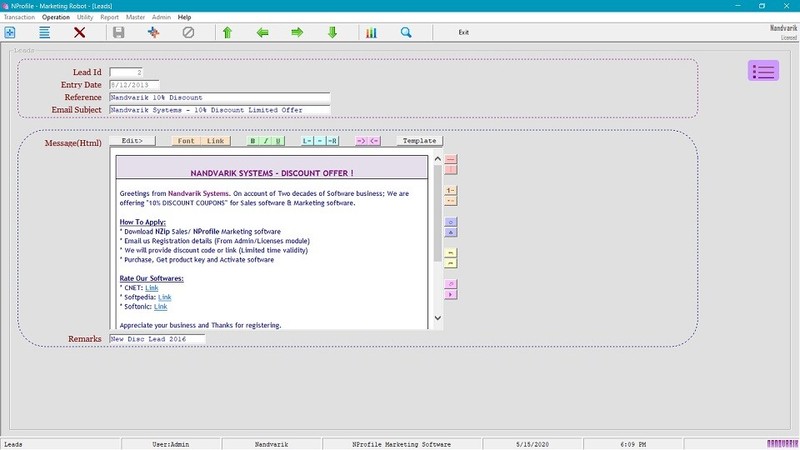Click the message vertical scrollbar thumb

click(438, 214)
